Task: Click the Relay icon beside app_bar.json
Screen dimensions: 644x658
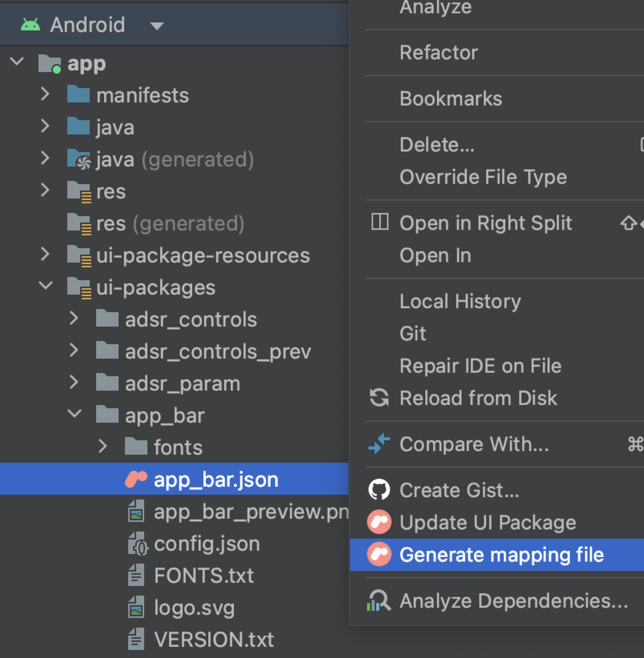Action: [x=136, y=479]
